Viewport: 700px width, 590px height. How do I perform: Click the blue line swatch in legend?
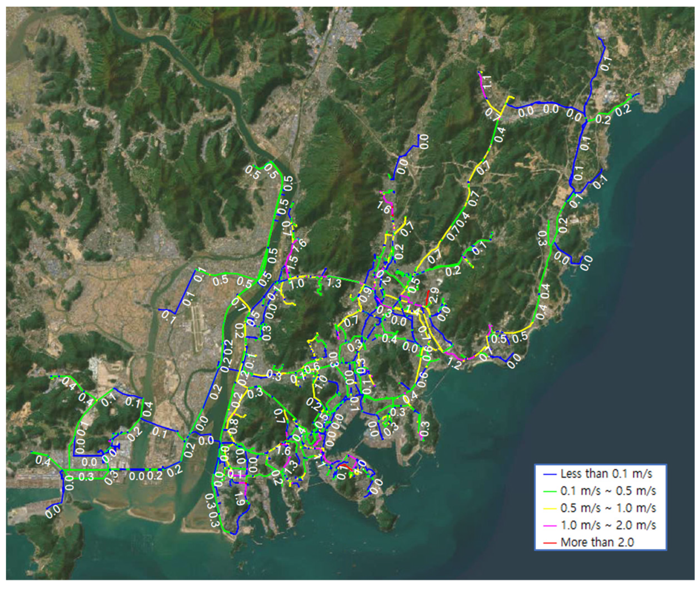(550, 474)
